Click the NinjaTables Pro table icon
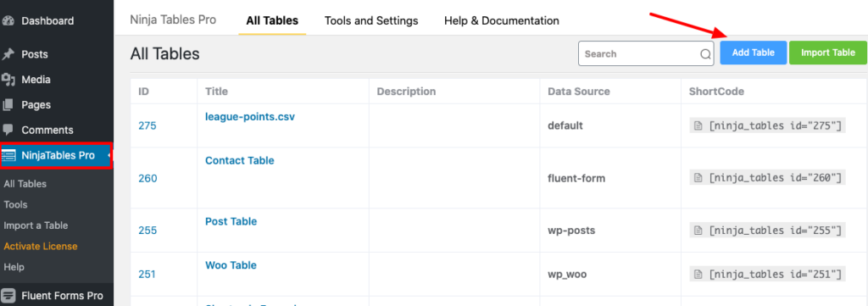The width and height of the screenshot is (868, 306). (8, 155)
